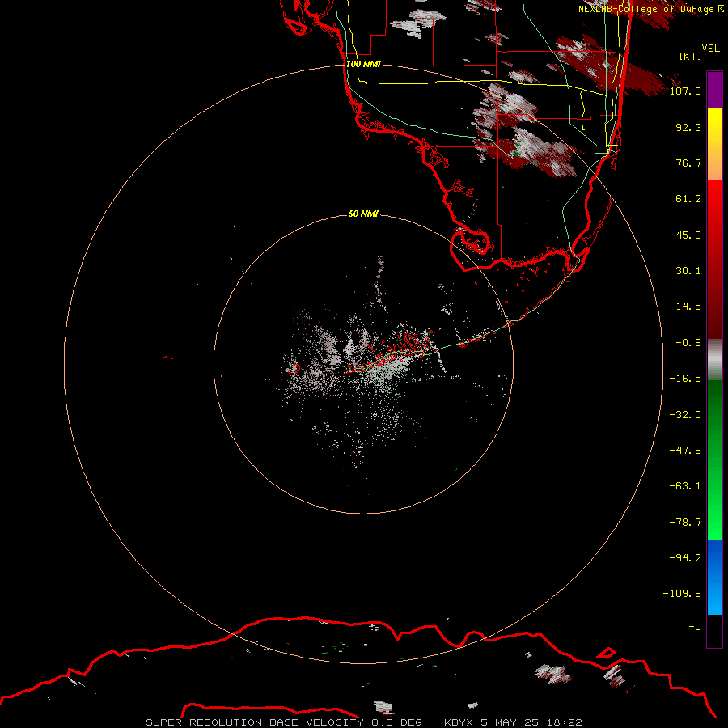Pick the green segment of the velocity color bar
Screen dimensions: 728x728
click(x=714, y=459)
